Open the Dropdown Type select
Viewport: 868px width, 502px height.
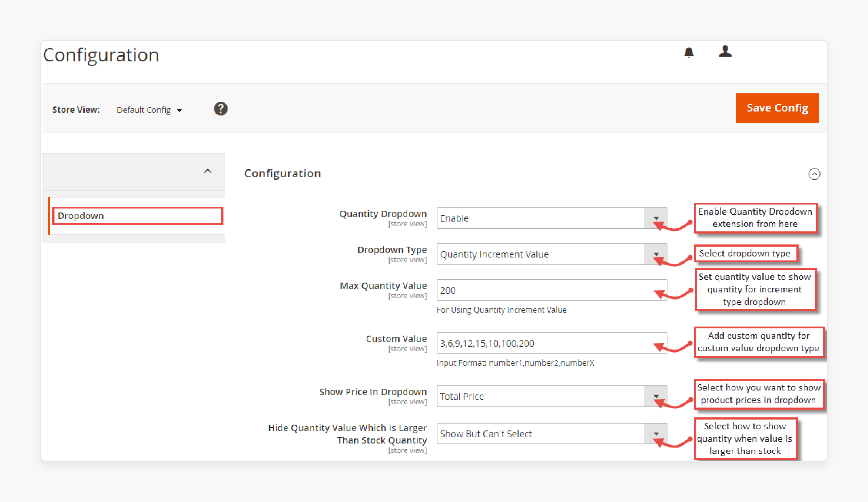click(x=552, y=254)
